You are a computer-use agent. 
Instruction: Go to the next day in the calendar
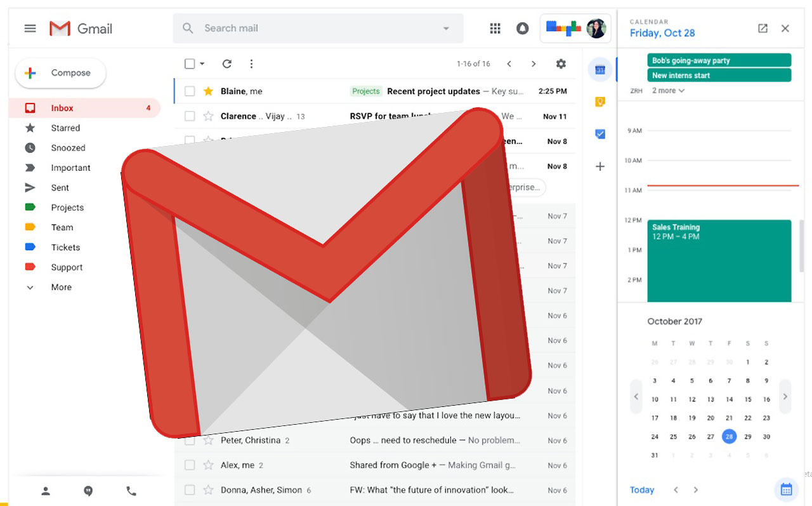tap(695, 489)
